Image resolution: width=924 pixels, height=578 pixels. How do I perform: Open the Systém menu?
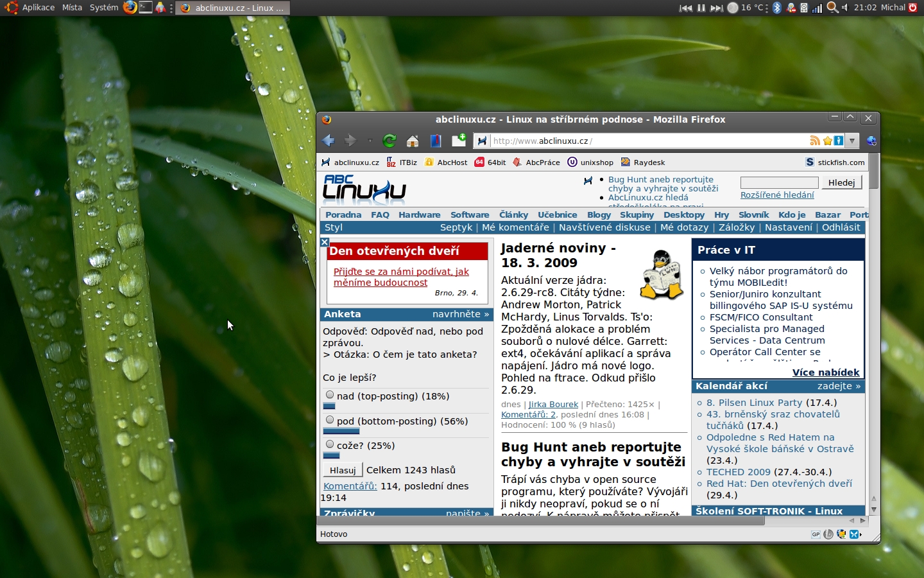point(104,8)
